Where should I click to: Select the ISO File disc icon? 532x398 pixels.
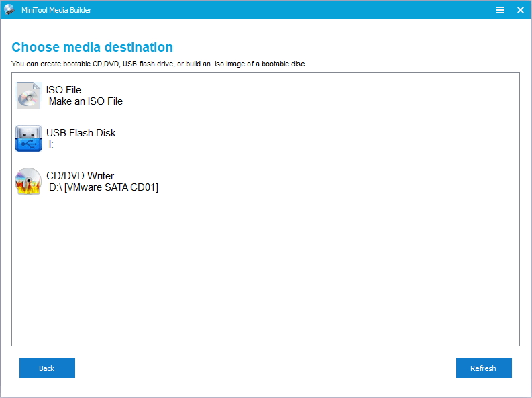tap(29, 95)
